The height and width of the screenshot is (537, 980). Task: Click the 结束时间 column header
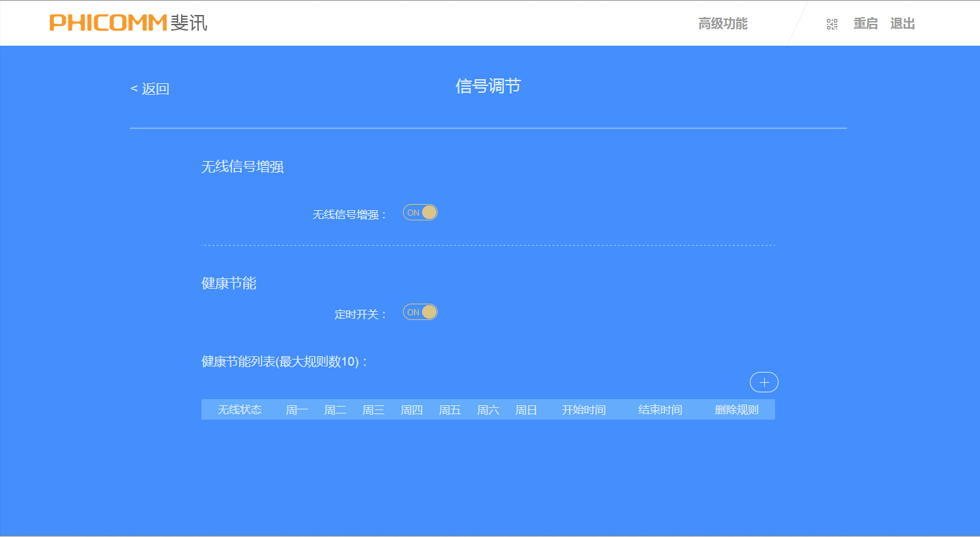[660, 409]
